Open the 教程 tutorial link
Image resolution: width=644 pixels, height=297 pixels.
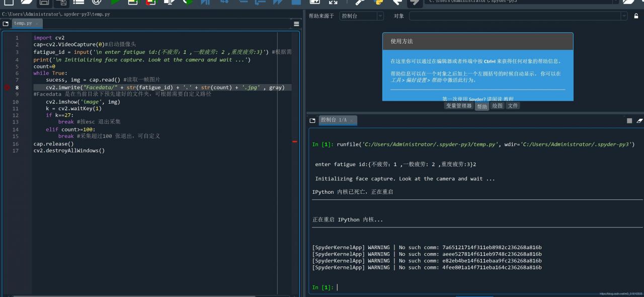tap(509, 99)
